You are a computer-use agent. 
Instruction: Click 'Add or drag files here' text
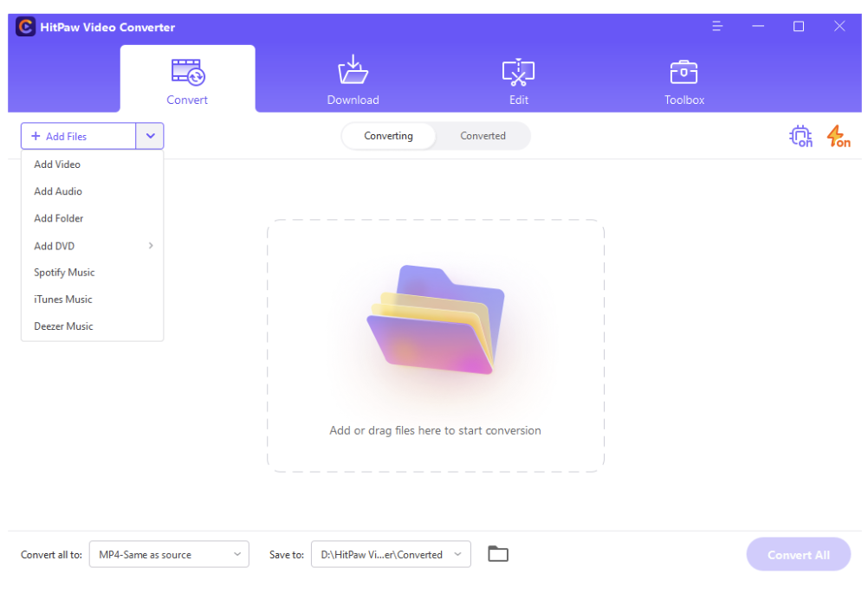tap(435, 430)
